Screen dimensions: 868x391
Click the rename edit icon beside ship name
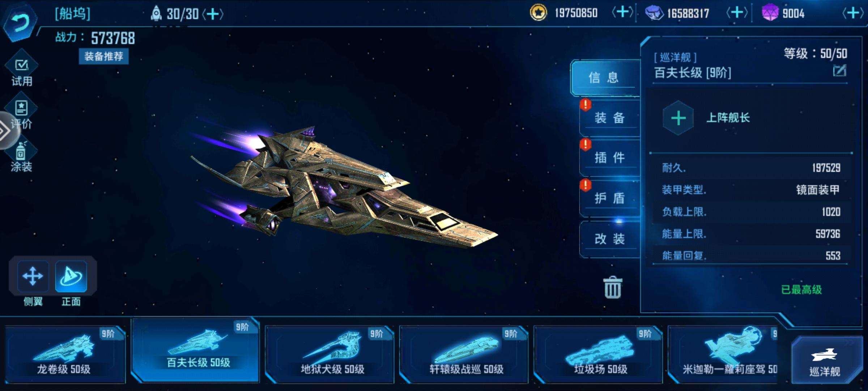point(839,70)
